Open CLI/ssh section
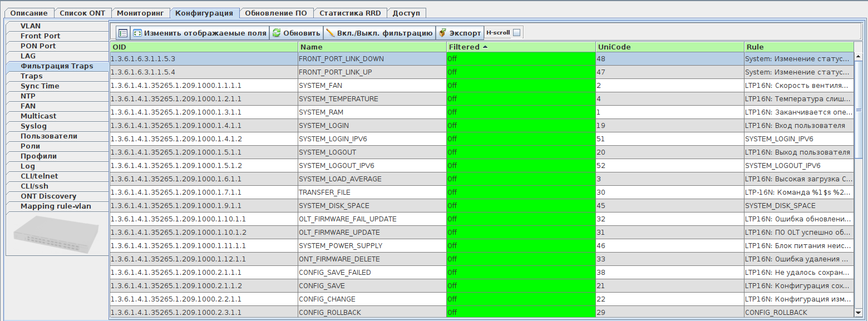868x321 pixels. tap(57, 186)
